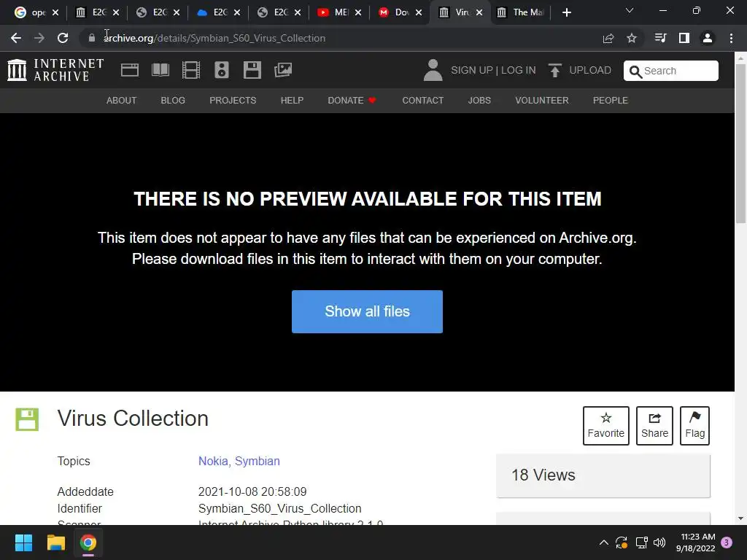Viewport: 747px width, 560px height.
Task: Open the media control icon in toolbar
Action: click(x=660, y=38)
